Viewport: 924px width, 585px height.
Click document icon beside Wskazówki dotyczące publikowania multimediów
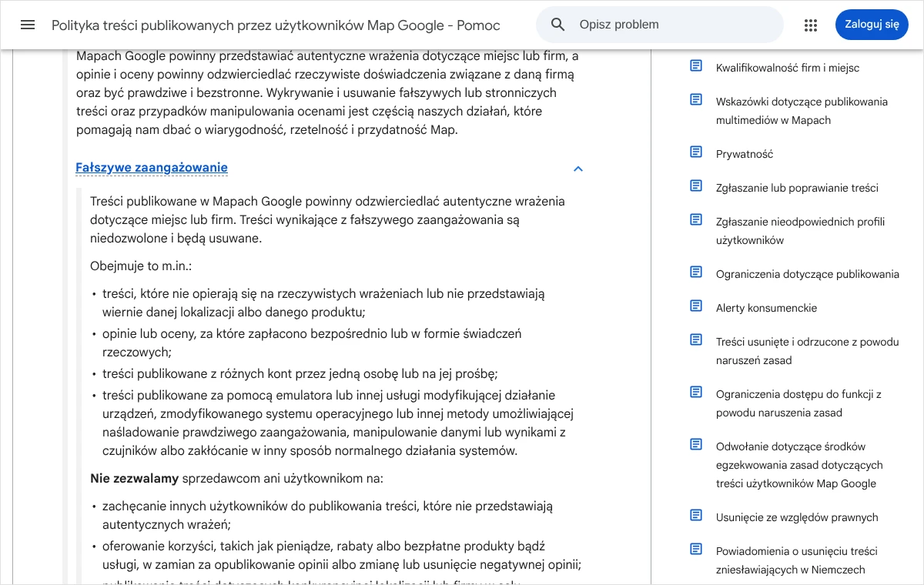696,100
